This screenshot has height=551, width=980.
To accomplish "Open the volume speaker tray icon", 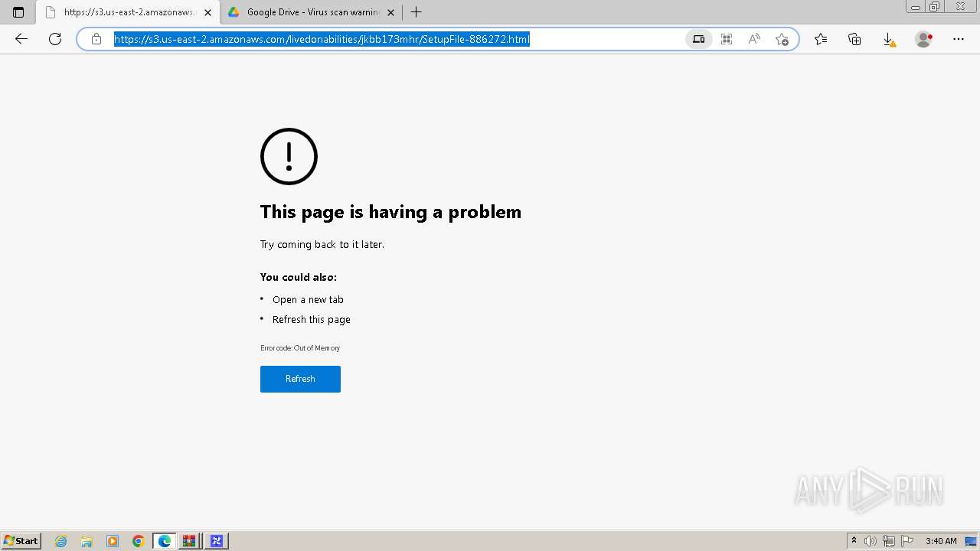I will 871,541.
